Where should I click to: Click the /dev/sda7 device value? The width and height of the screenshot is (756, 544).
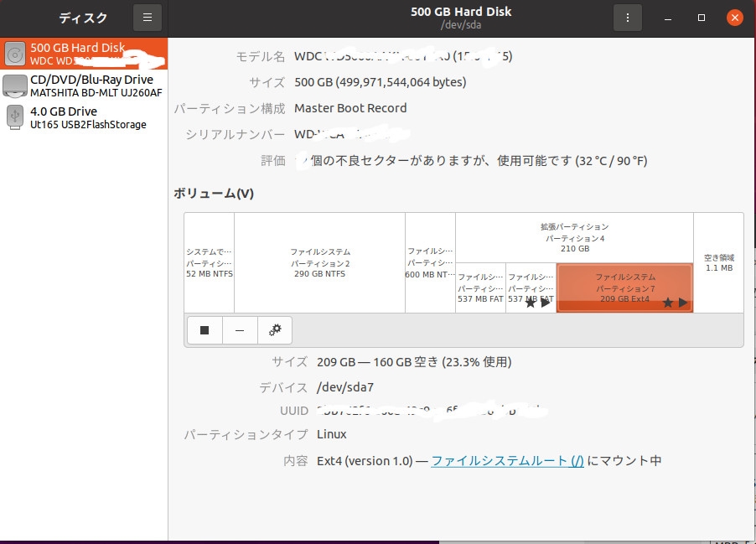[345, 387]
